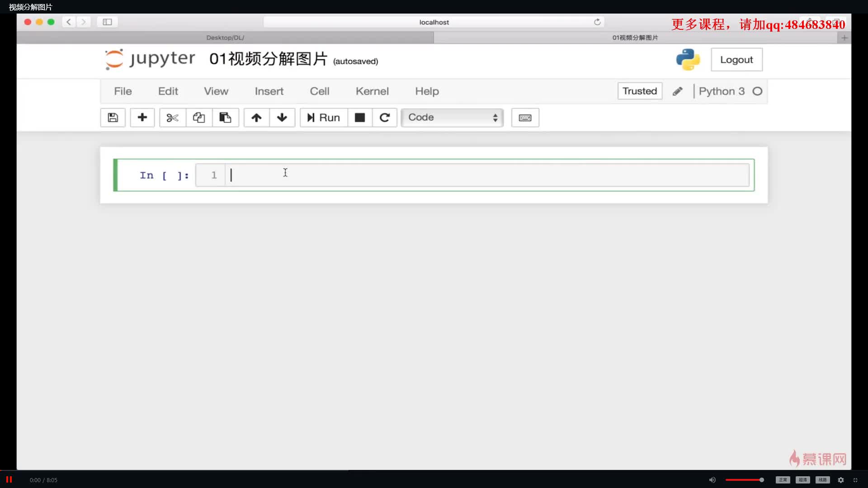Viewport: 868px width, 488px height.
Task: Click the Paste cells icon
Action: (x=225, y=117)
